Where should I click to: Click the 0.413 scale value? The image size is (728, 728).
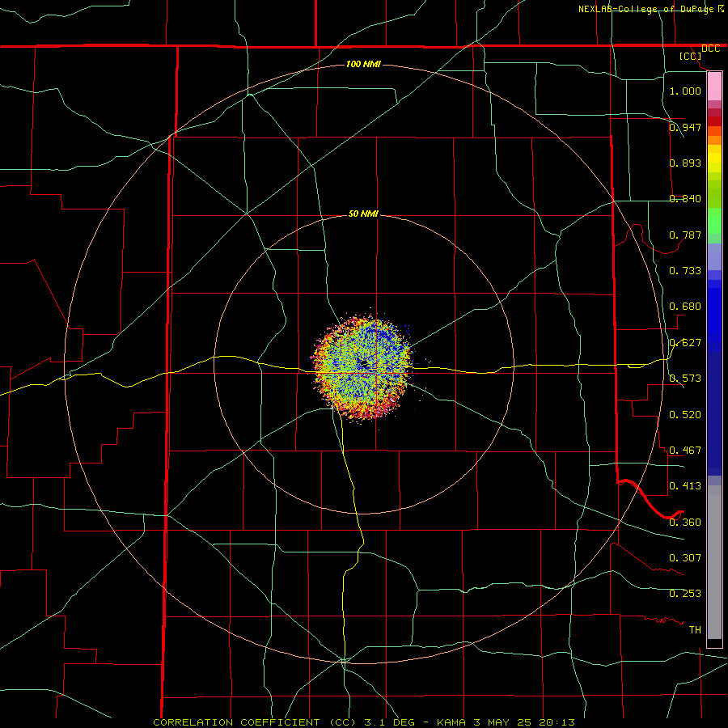(685, 486)
